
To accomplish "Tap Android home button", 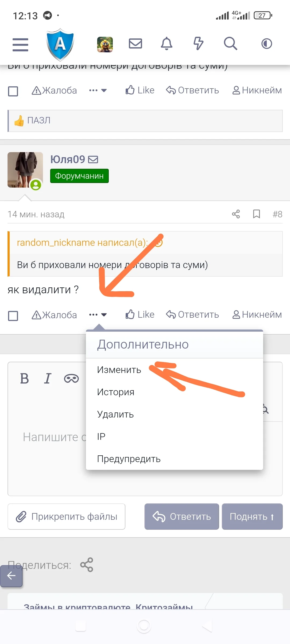I will [144, 626].
